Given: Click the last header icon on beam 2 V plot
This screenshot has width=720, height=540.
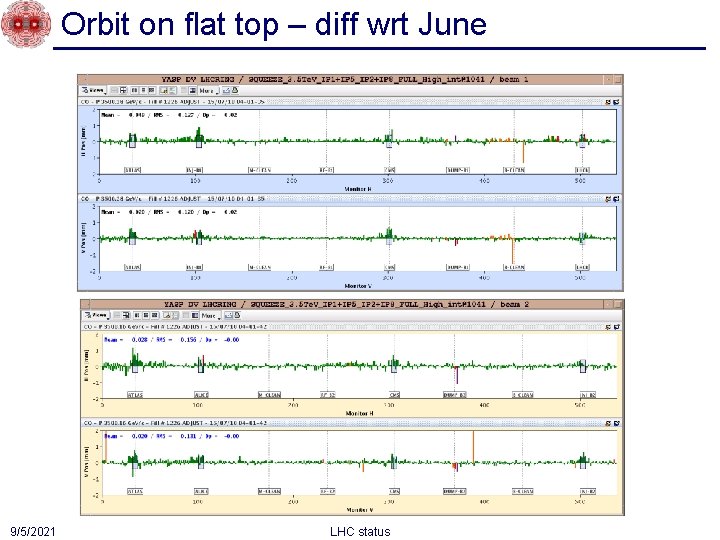Looking at the screenshot, I should (x=617, y=423).
